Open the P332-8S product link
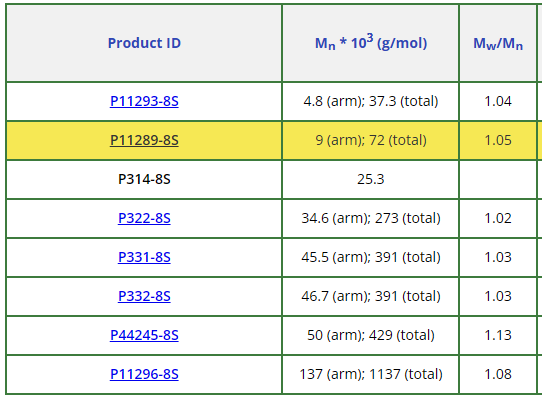This screenshot has width=542, height=398. (144, 296)
